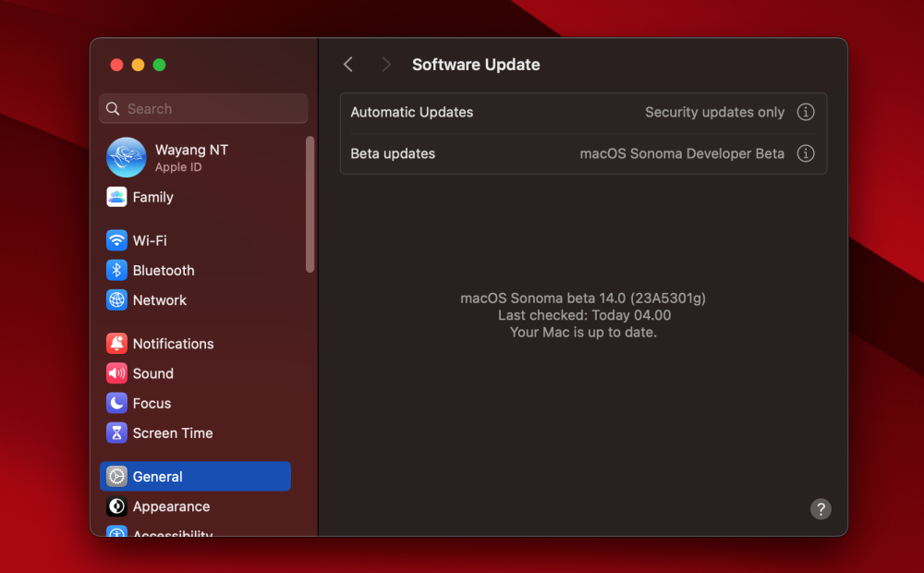
Task: Select the Bluetooth icon in sidebar
Action: (x=116, y=270)
